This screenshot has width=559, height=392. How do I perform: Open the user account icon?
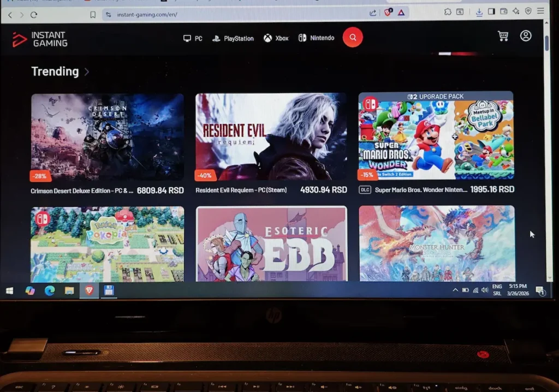[x=526, y=35]
